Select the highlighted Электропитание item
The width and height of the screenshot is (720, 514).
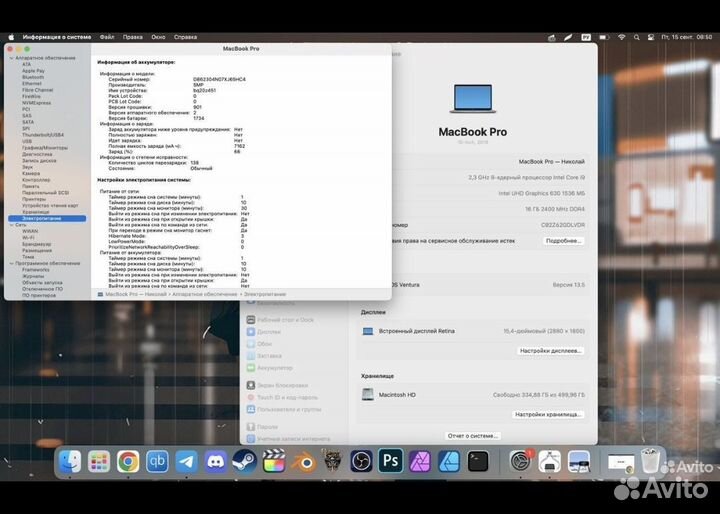[47, 219]
